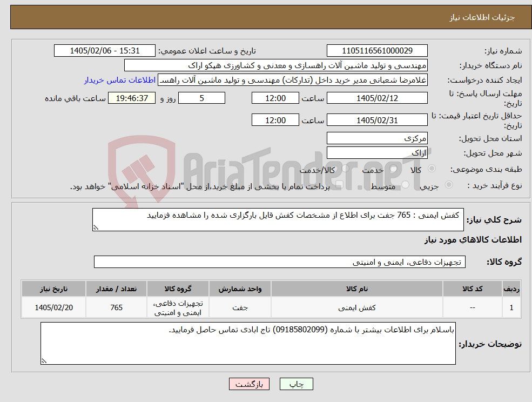This screenshot has height=402, width=532.
Task: Toggle the treasury documents payment checkbox
Action: pos(339,185)
